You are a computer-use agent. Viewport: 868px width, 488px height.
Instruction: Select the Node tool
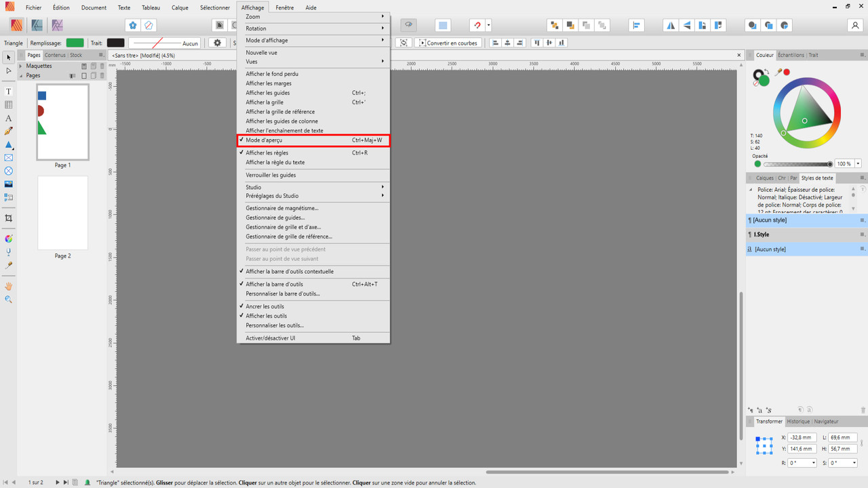[8, 70]
